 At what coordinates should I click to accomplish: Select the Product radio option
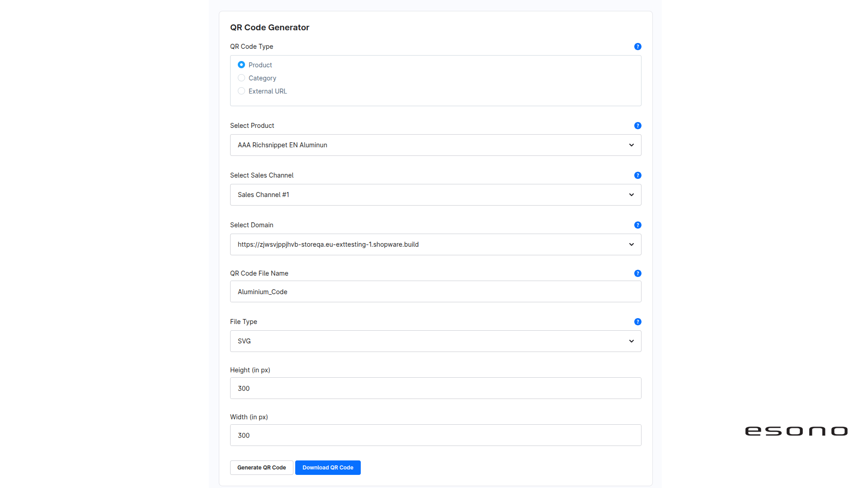pyautogui.click(x=241, y=65)
